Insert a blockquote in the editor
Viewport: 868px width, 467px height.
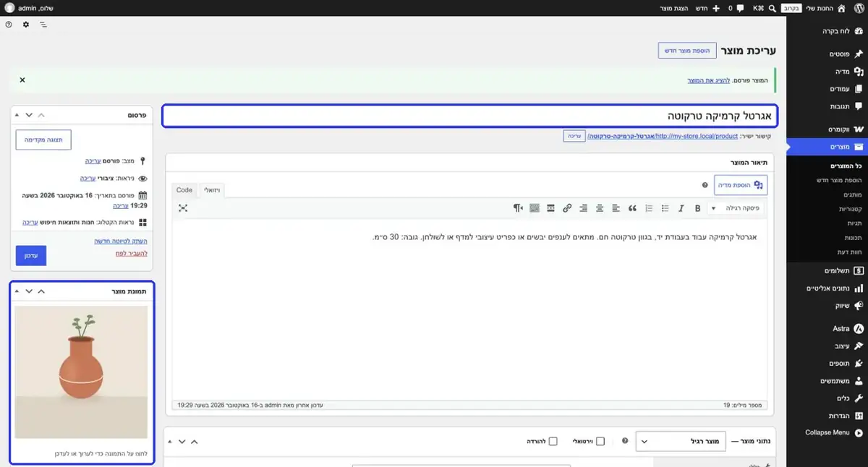click(632, 208)
